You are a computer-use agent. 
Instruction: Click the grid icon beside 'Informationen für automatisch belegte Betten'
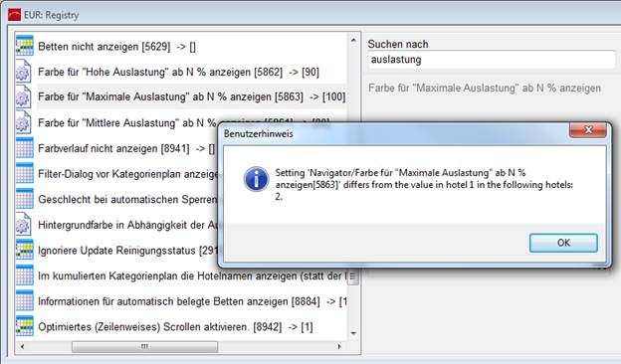click(25, 300)
